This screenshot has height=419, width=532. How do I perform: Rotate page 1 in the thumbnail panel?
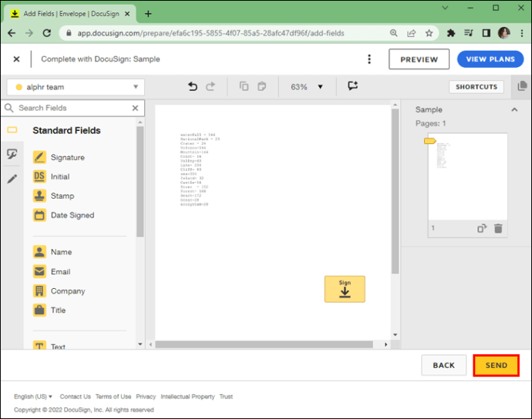tap(482, 229)
